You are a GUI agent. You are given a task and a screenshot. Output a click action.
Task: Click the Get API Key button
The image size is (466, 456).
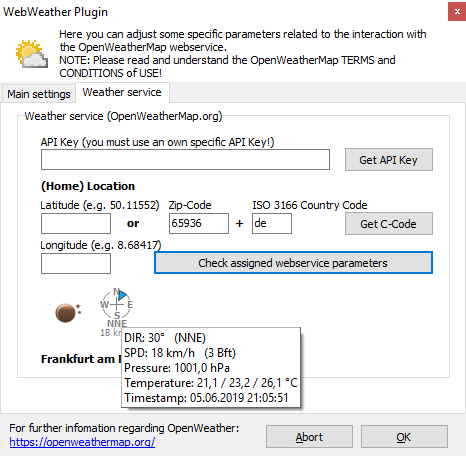pyautogui.click(x=389, y=160)
